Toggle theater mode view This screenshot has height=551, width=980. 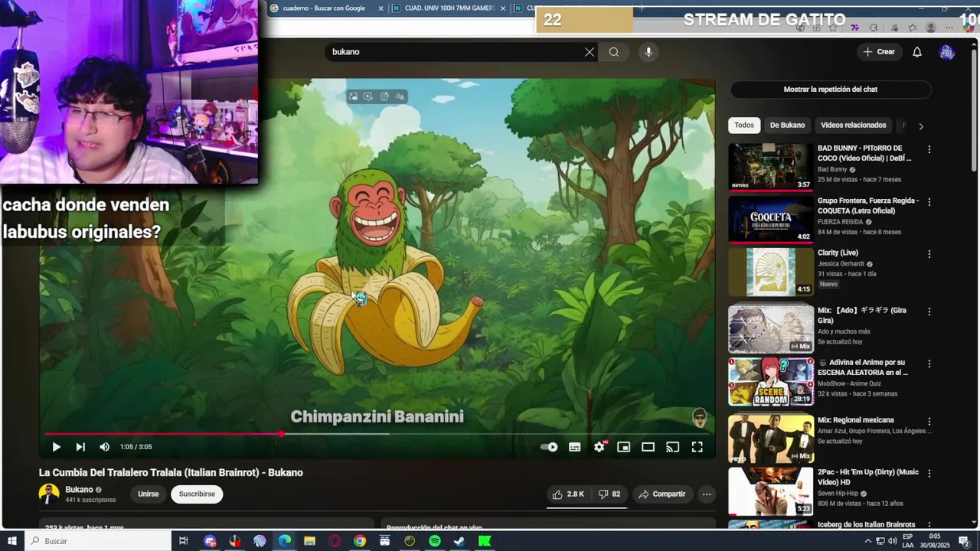point(648,447)
